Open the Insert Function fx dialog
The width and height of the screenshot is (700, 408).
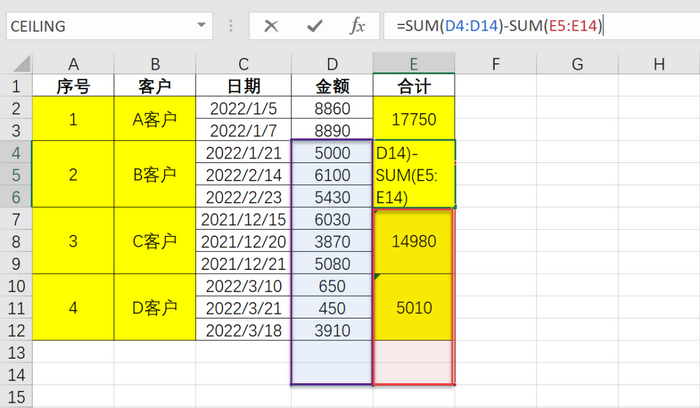357,26
